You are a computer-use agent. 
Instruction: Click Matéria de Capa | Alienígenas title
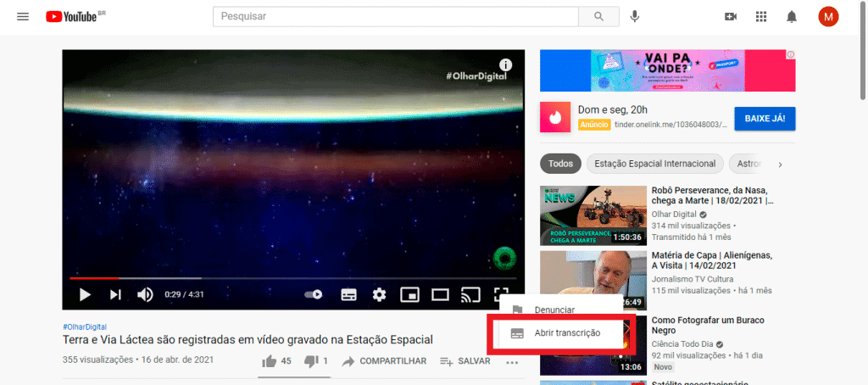point(712,260)
